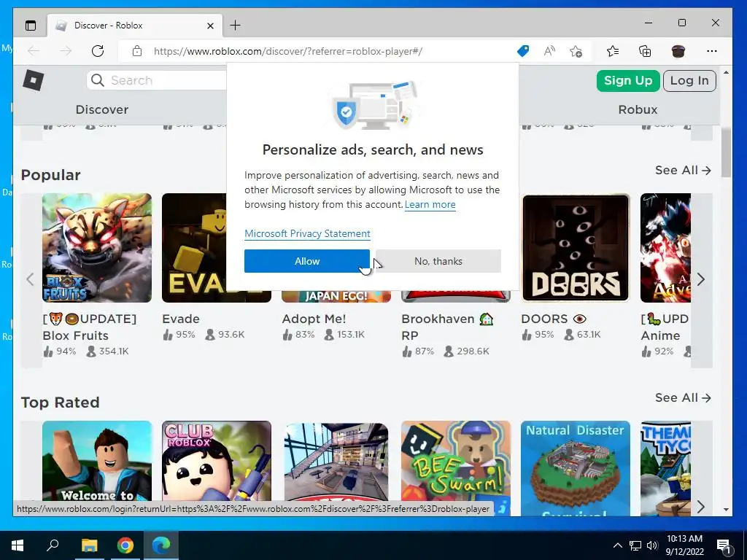This screenshot has width=747, height=560.
Task: Show next Top Rated games chevron
Action: (x=701, y=506)
